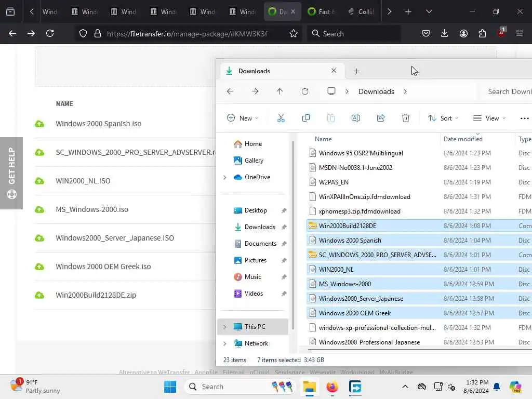Open the Windows Start button

170,387
